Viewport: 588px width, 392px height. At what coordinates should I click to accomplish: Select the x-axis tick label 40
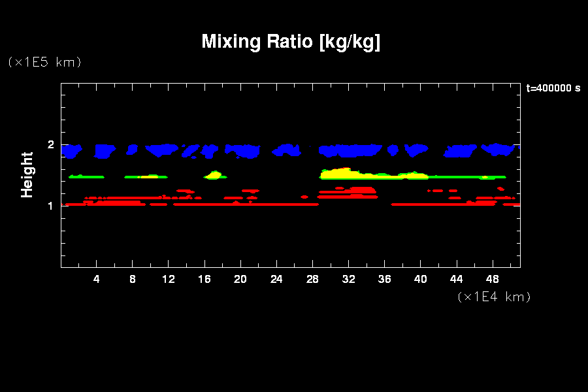tap(420, 280)
